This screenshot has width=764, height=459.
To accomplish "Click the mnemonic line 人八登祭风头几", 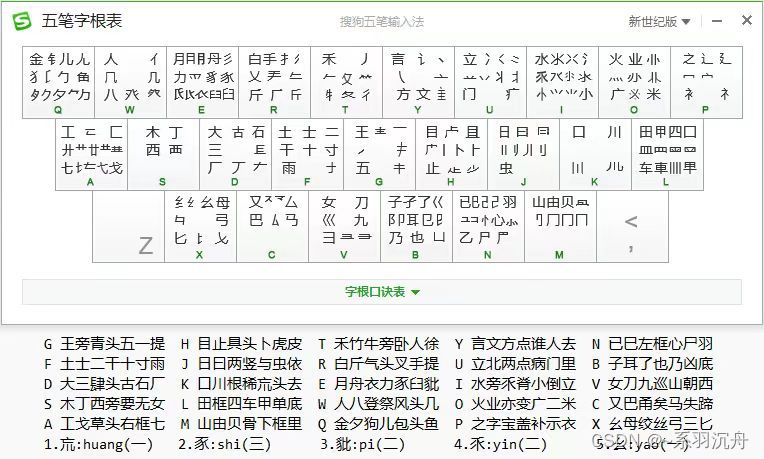I will click(x=386, y=404).
